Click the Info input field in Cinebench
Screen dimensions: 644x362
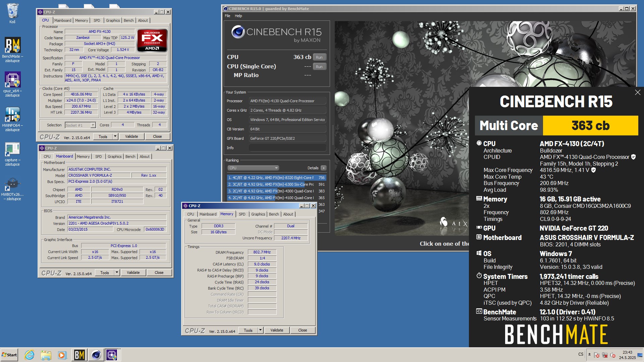click(x=288, y=148)
